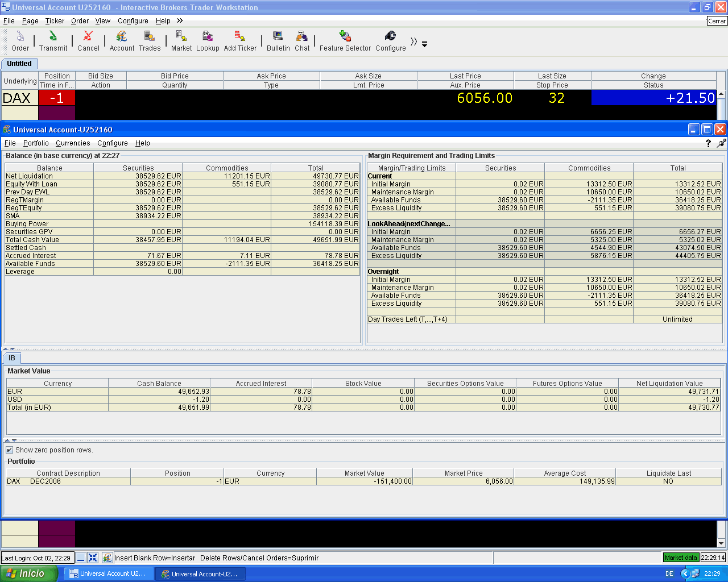Image resolution: width=728 pixels, height=582 pixels.
Task: Click the Market data status indicator
Action: click(x=681, y=558)
